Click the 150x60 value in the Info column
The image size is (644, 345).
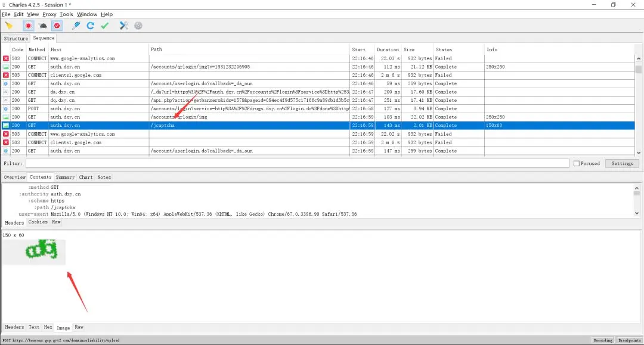[494, 125]
